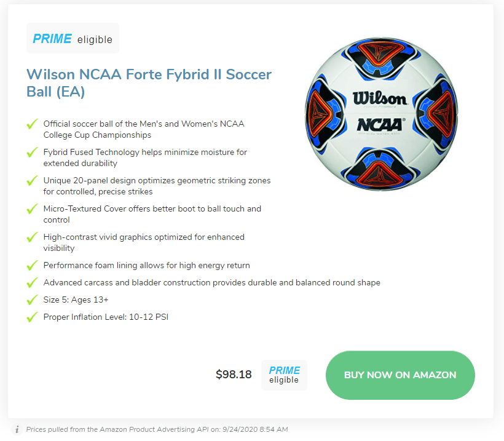Click the Buy Now on Amazon button

click(400, 375)
